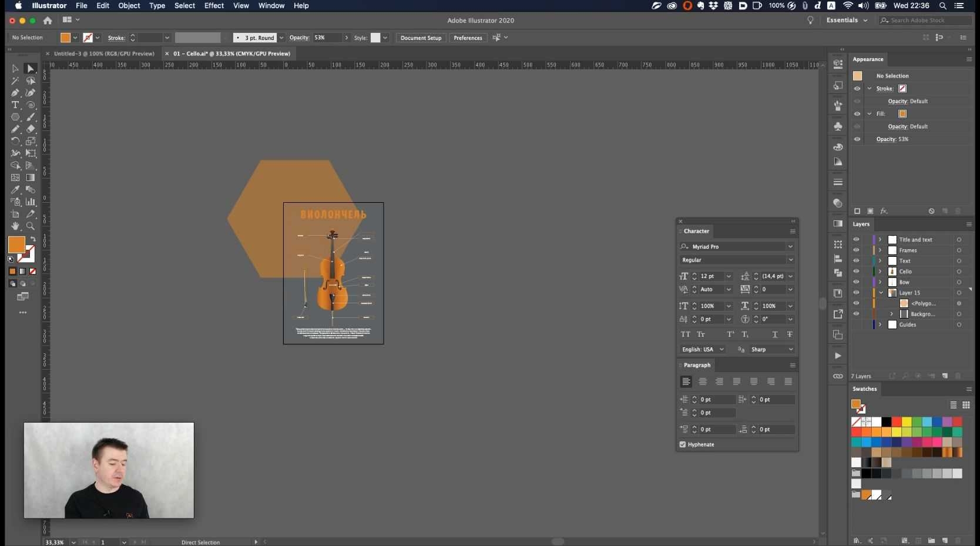Click the Document Setup button
This screenshot has height=546, width=980.
pos(421,38)
